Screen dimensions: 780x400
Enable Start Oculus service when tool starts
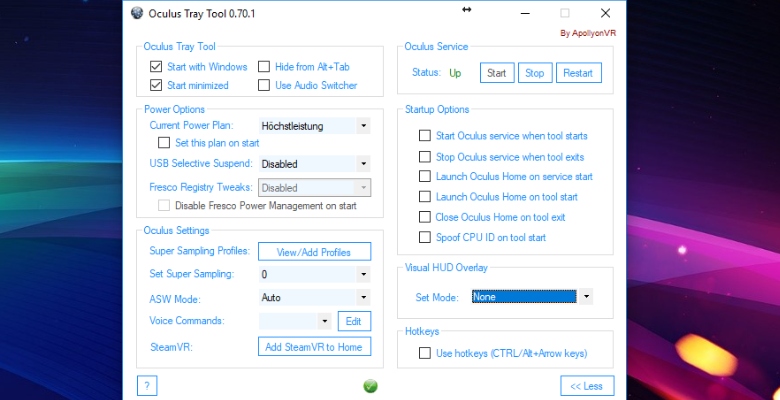pyautogui.click(x=425, y=135)
